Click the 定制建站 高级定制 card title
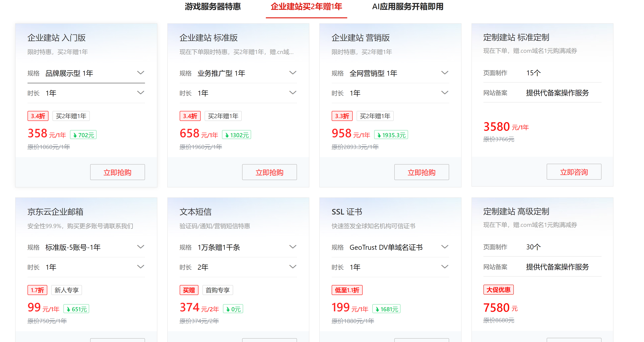The height and width of the screenshot is (342, 644). click(516, 212)
